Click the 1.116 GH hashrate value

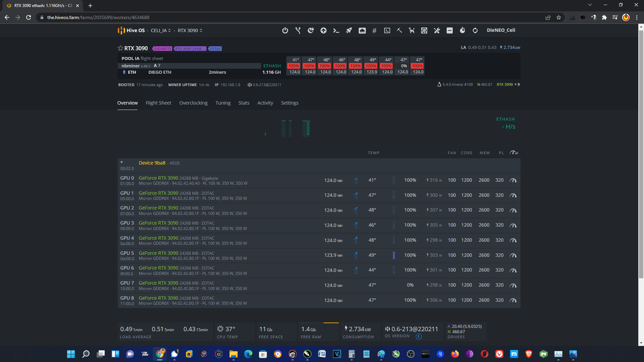(x=271, y=72)
